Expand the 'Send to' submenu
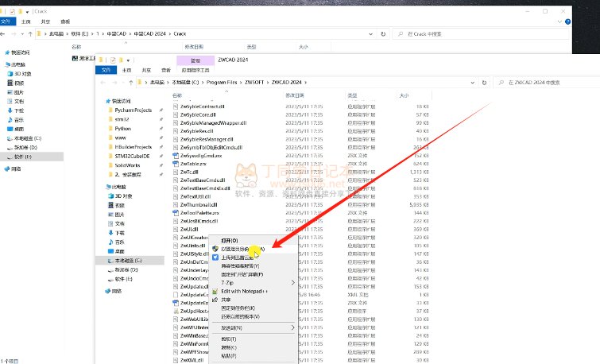This screenshot has height=364, width=600. (292, 327)
